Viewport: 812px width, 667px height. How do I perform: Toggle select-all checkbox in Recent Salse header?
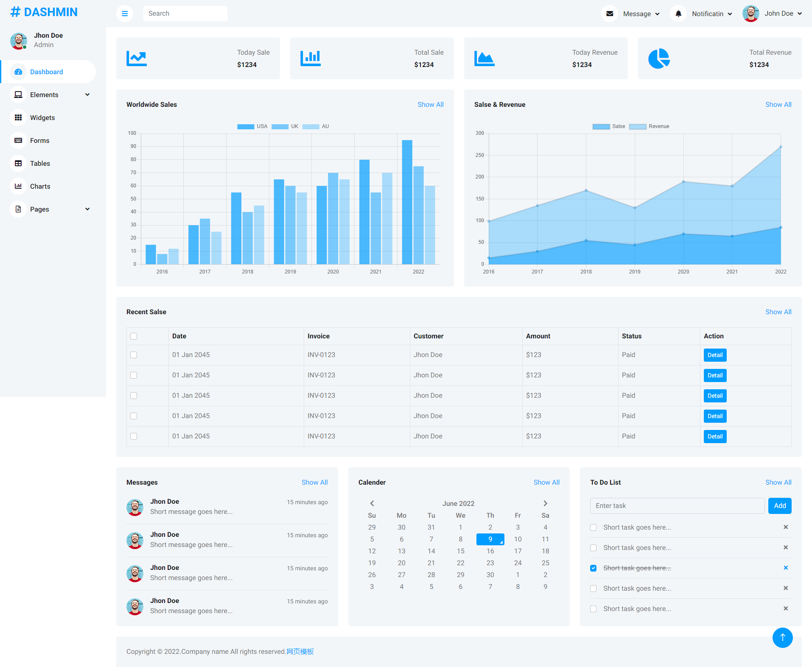point(134,336)
